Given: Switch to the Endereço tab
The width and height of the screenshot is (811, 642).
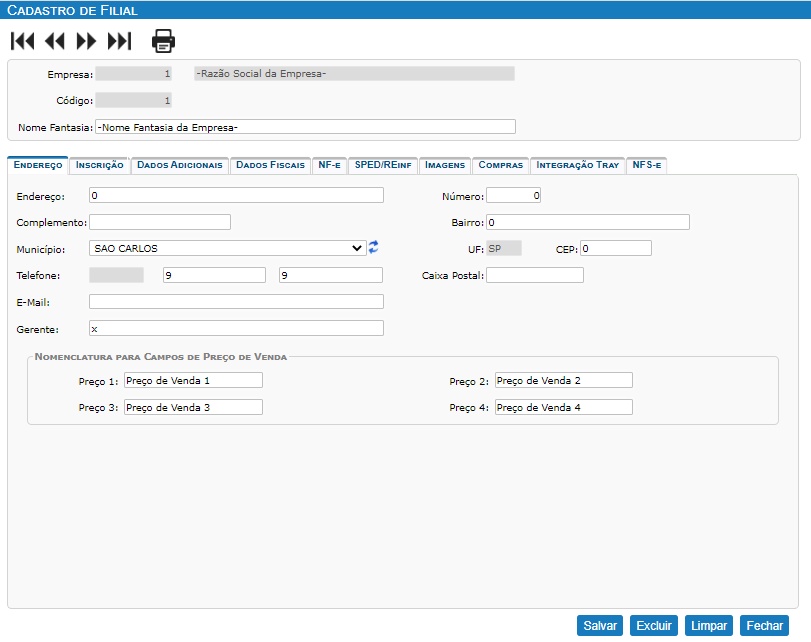Looking at the screenshot, I should 38,165.
